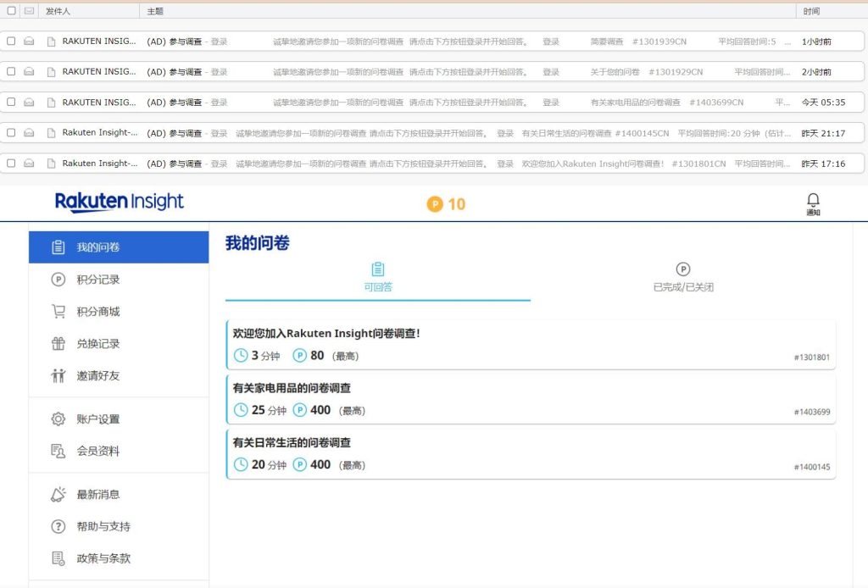The width and height of the screenshot is (868, 588).
Task: Start survey 有关家电用品的问卷调查
Action: pyautogui.click(x=531, y=399)
